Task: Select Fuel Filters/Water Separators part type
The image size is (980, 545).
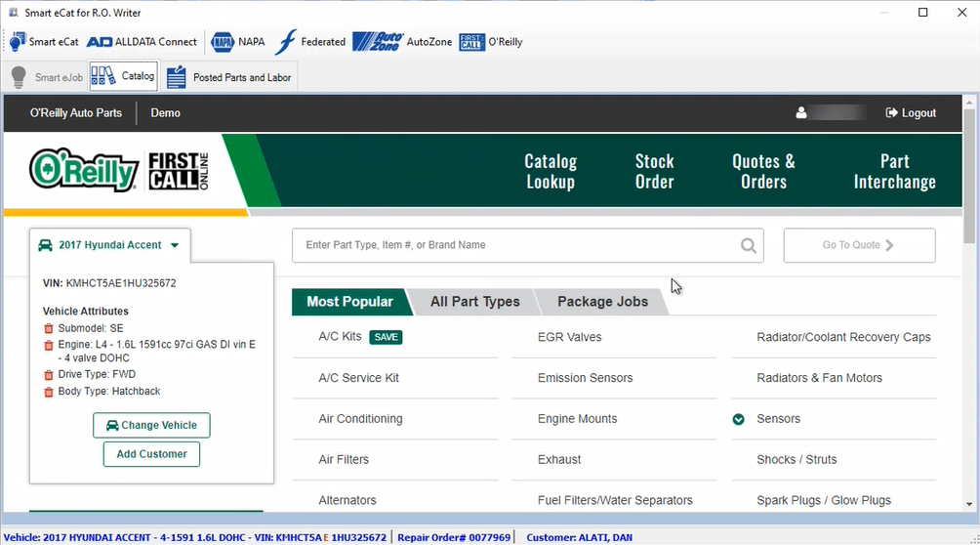Action: point(615,501)
